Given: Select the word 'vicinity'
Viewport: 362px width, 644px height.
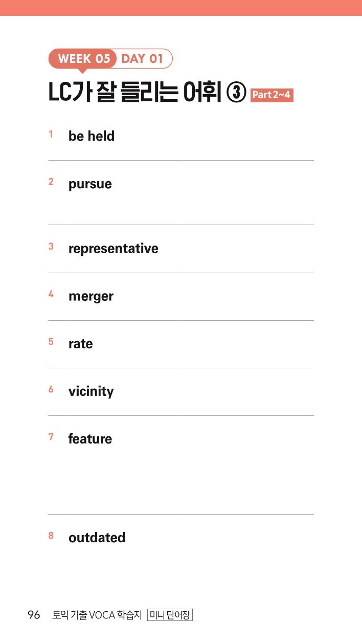Looking at the screenshot, I should (x=91, y=392).
